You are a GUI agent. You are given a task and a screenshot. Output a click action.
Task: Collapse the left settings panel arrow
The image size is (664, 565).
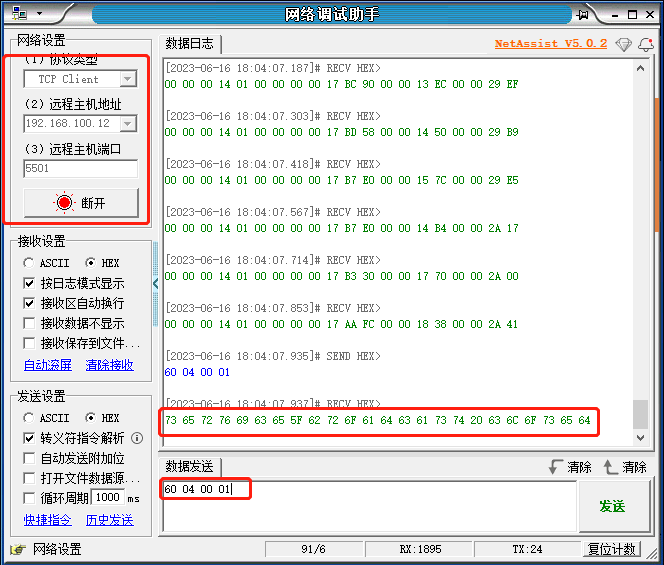[x=155, y=283]
